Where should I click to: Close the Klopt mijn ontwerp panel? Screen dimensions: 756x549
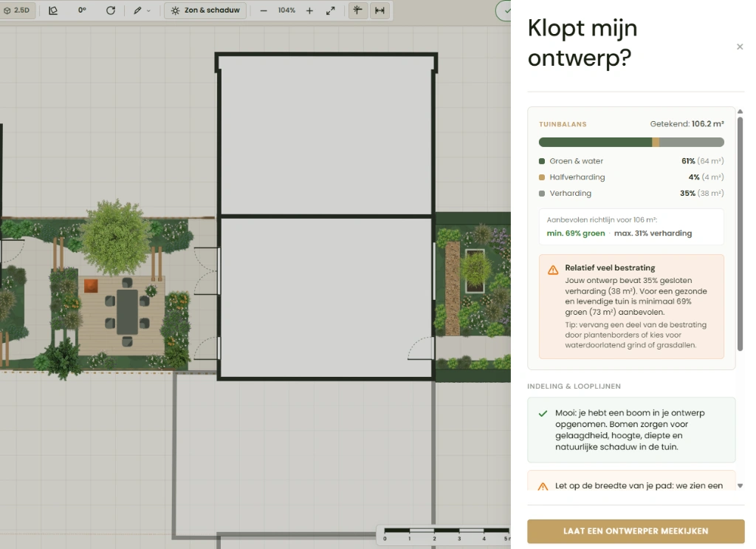[x=740, y=47]
